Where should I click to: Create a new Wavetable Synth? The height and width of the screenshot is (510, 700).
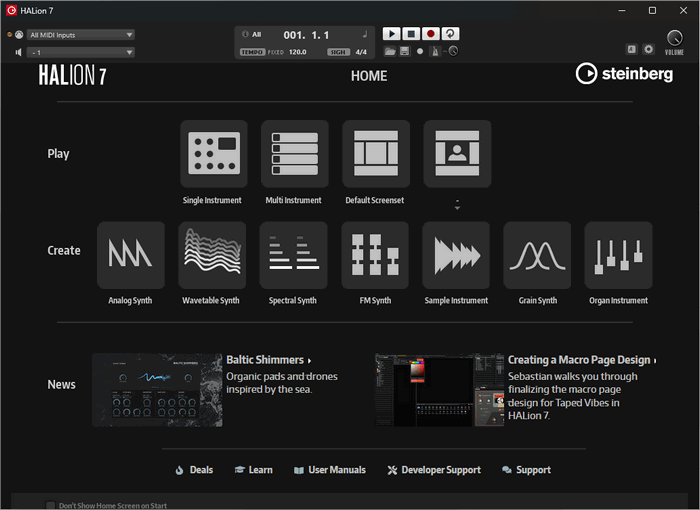click(x=212, y=255)
